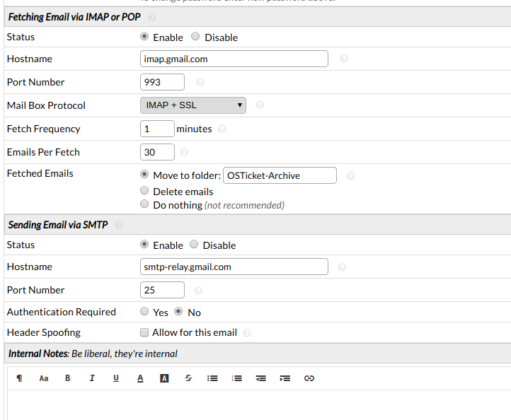The width and height of the screenshot is (511, 420).
Task: Open the text color picker
Action: point(140,378)
